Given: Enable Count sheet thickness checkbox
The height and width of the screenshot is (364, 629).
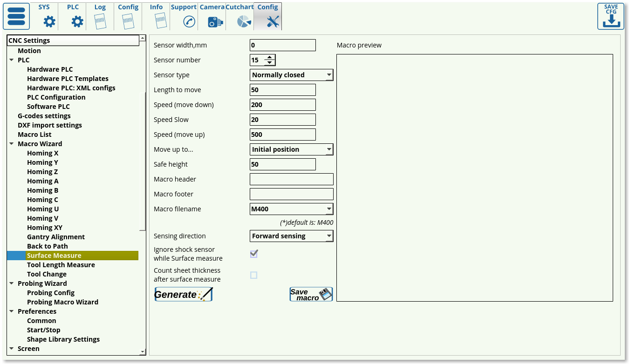Looking at the screenshot, I should coord(254,275).
